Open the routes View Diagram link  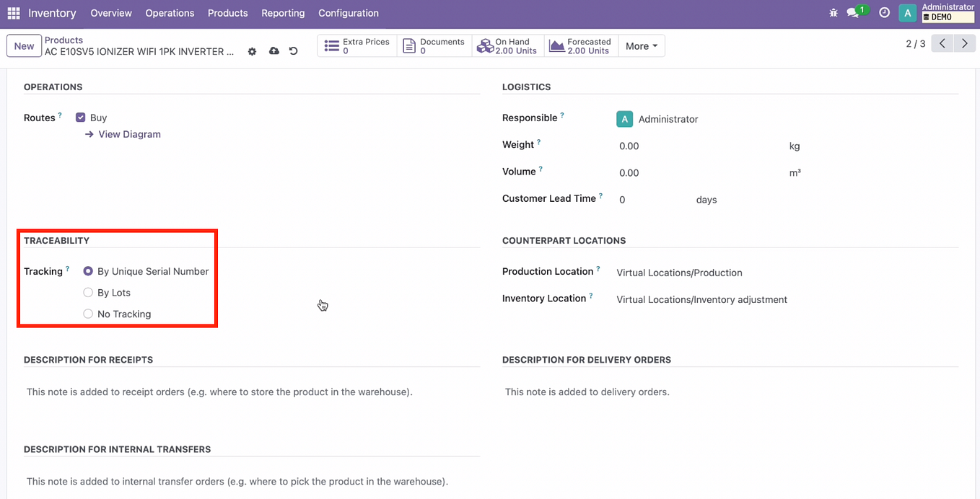(x=128, y=134)
